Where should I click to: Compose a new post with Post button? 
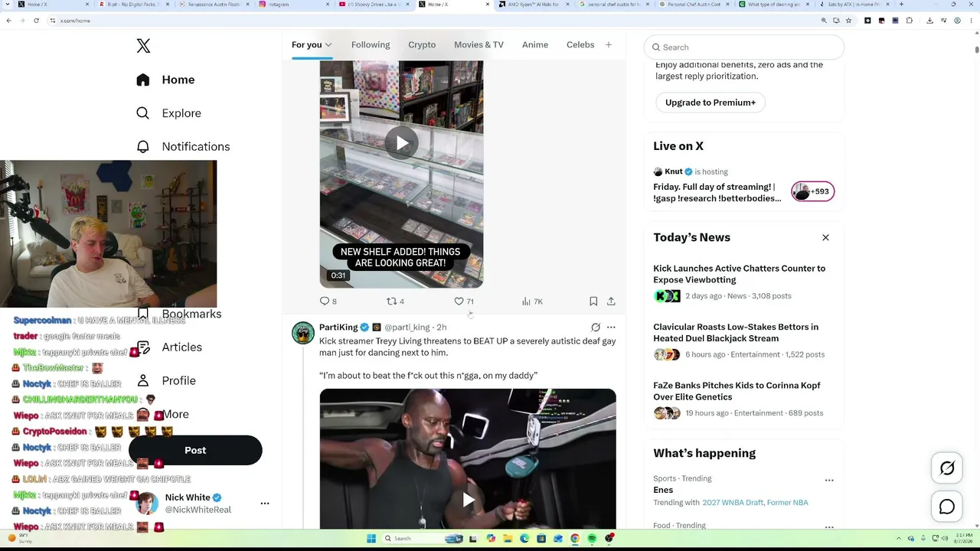pos(195,450)
